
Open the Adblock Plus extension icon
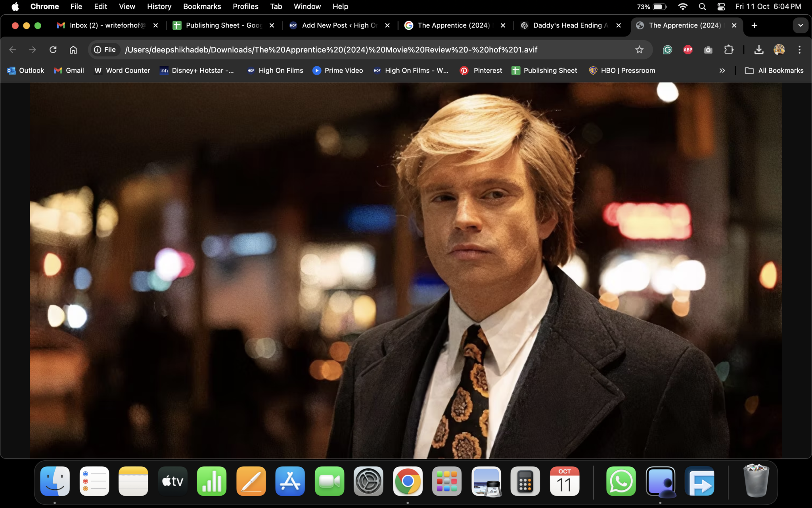click(x=688, y=50)
